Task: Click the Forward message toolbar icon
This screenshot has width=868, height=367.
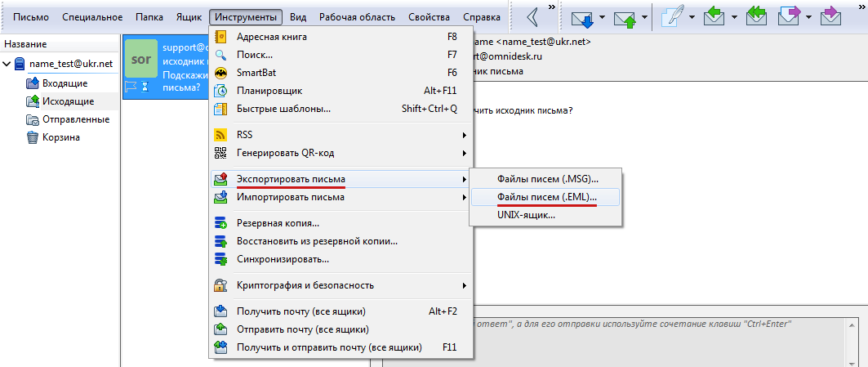Action: 790,17
